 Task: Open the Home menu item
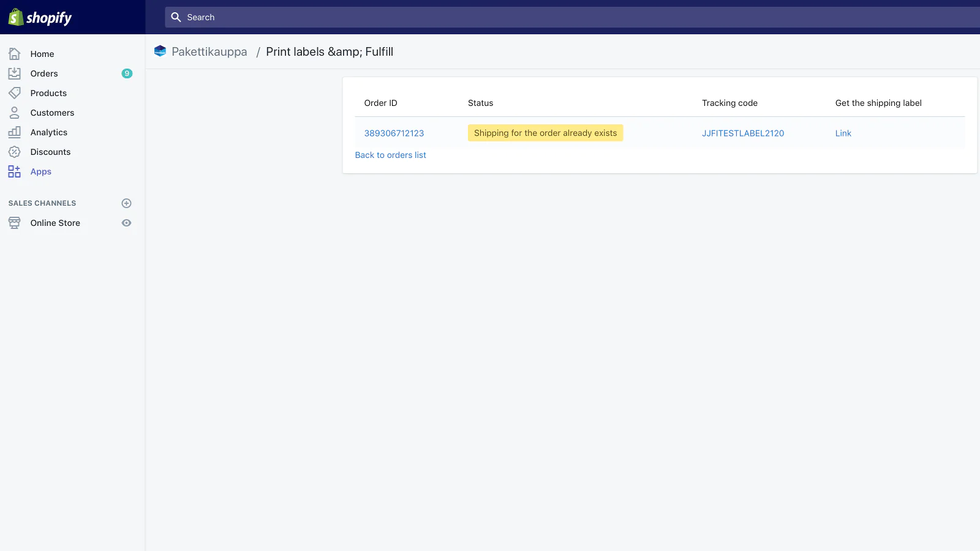[x=42, y=54]
